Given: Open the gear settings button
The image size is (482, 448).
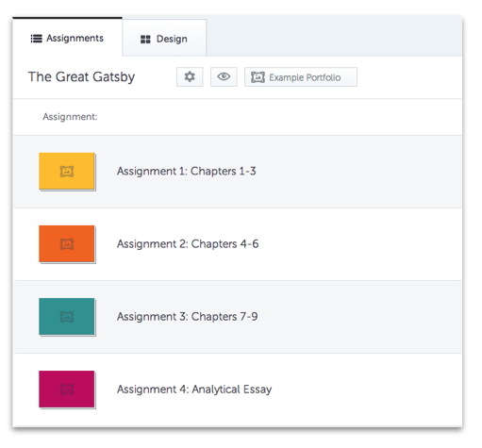Looking at the screenshot, I should click(190, 76).
